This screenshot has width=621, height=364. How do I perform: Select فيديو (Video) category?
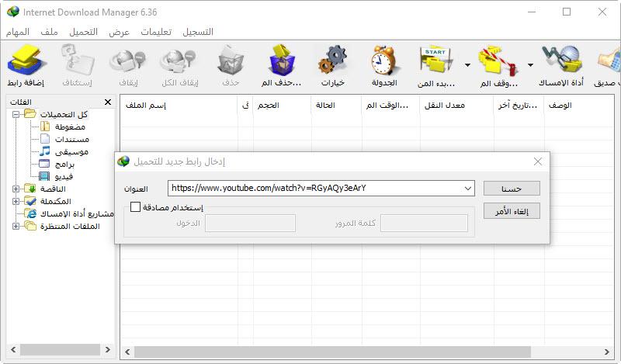64,176
